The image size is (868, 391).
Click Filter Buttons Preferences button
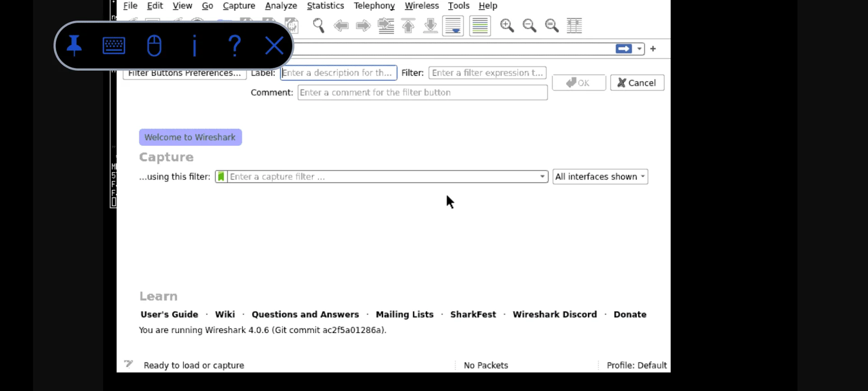click(x=184, y=73)
